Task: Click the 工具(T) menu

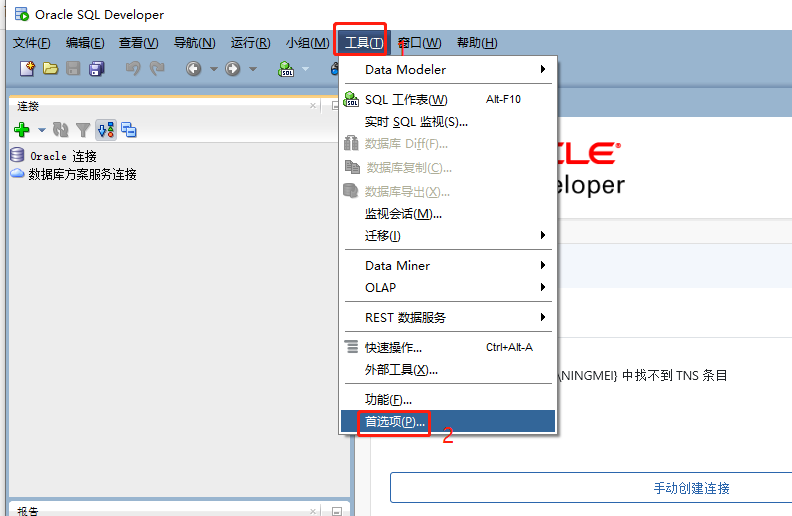Action: click(x=364, y=43)
